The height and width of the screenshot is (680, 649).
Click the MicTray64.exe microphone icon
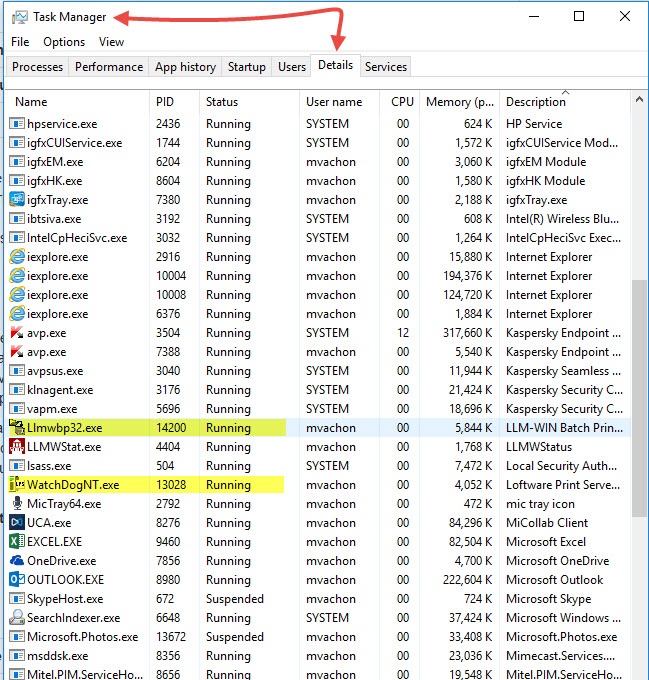click(17, 503)
